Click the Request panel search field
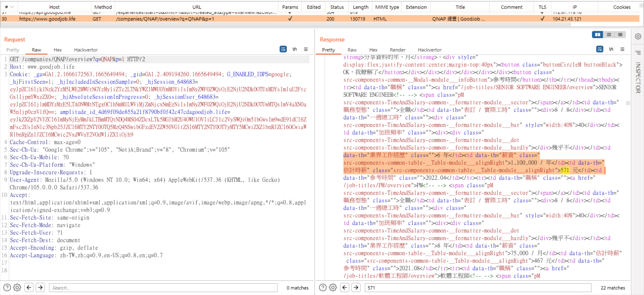 [x=163, y=288]
